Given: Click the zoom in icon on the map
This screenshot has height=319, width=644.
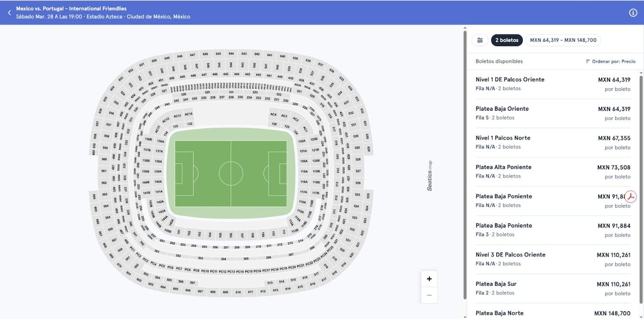Looking at the screenshot, I should tap(429, 278).
